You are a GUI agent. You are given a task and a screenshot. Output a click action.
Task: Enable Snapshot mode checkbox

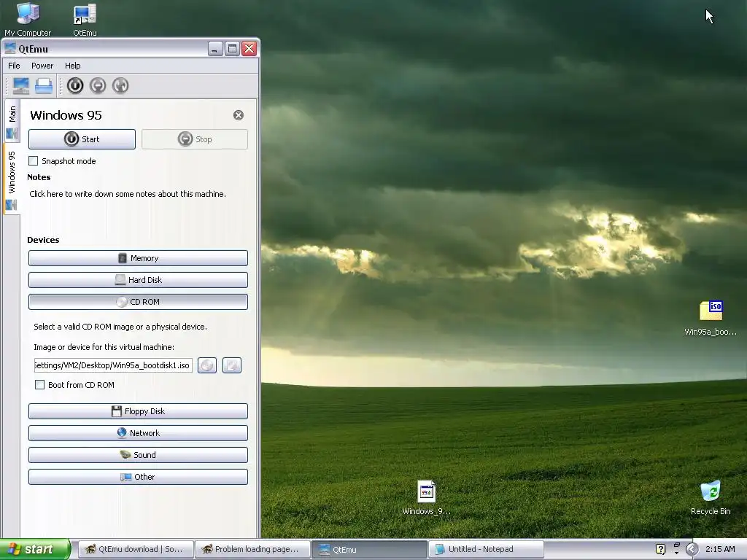coord(34,161)
